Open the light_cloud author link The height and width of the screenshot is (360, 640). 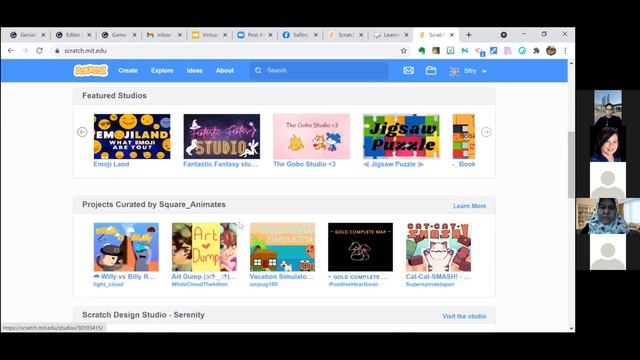point(108,284)
